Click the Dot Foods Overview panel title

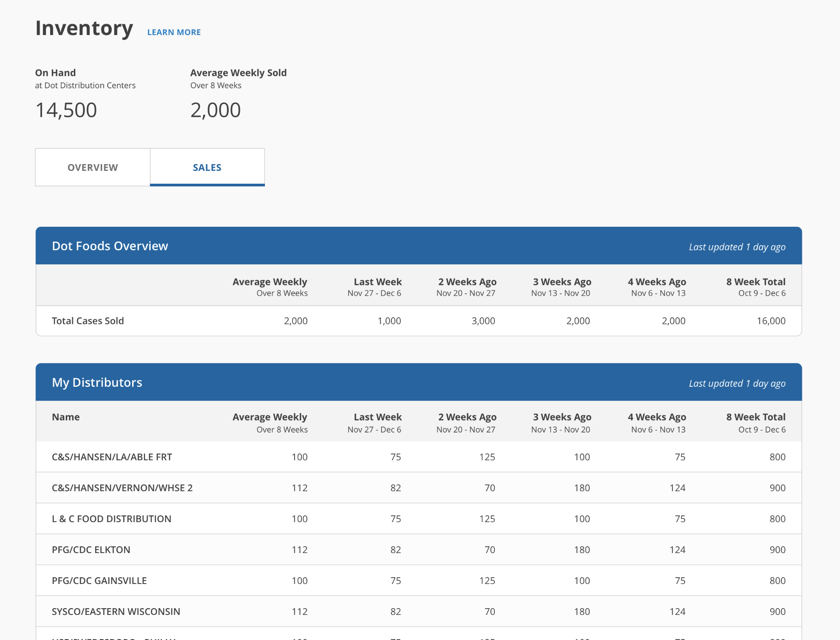click(110, 246)
